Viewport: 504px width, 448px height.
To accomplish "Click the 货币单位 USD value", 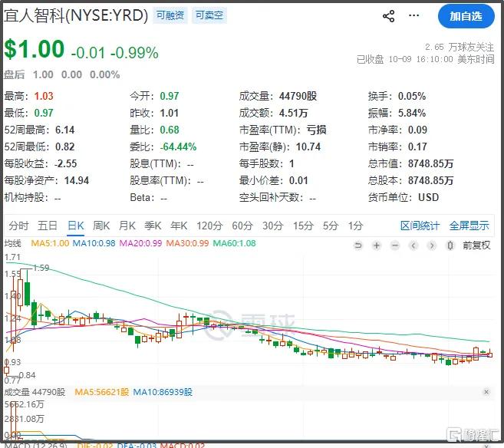I will [x=429, y=197].
